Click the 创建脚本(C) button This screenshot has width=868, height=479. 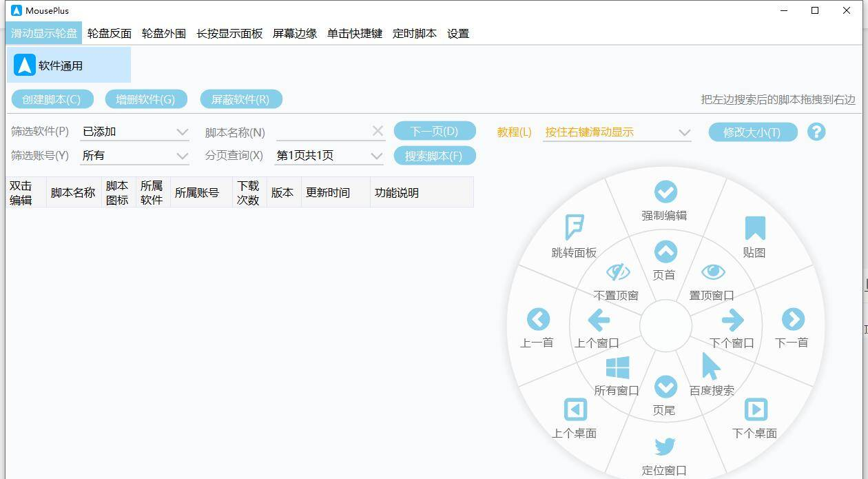click(x=52, y=99)
